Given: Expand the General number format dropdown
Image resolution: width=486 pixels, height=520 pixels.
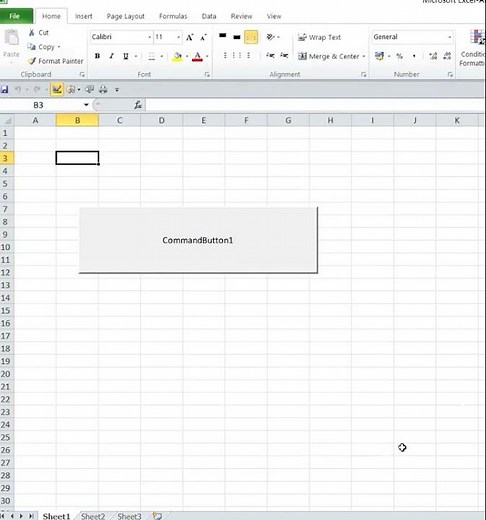Looking at the screenshot, I should (x=449, y=37).
